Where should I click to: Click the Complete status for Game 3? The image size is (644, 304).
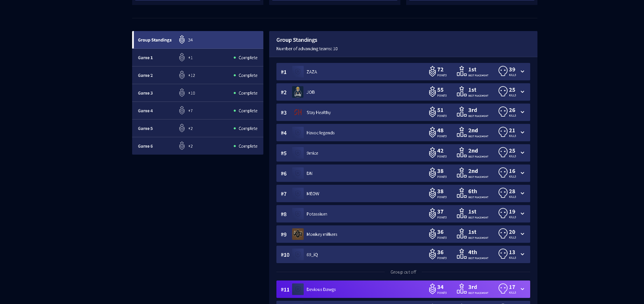[x=246, y=93]
